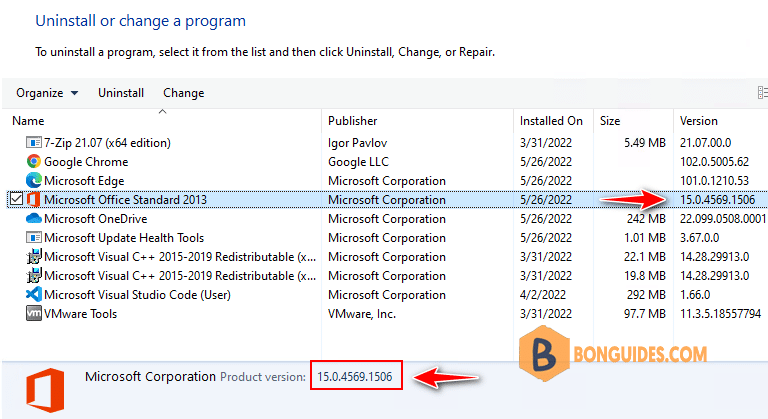The image size is (768, 419).
Task: Open the view options icon at toolbar right
Action: coord(763,93)
